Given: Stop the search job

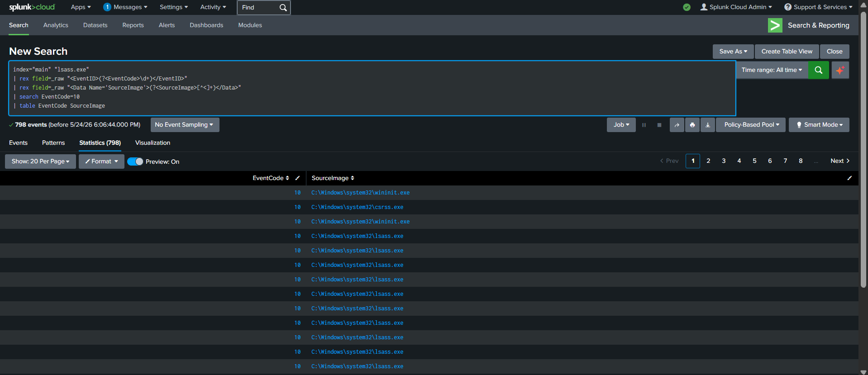Looking at the screenshot, I should pyautogui.click(x=659, y=125).
